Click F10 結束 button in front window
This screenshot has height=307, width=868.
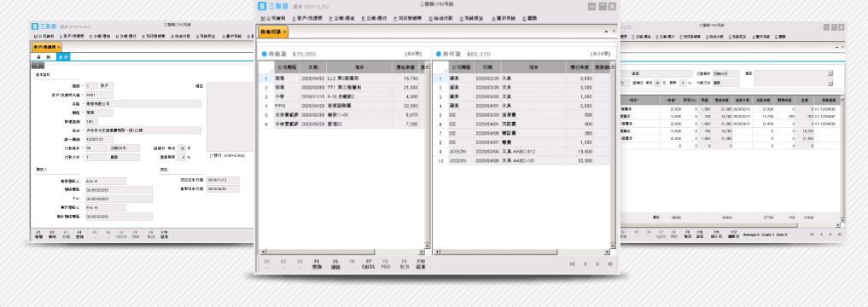click(x=421, y=264)
